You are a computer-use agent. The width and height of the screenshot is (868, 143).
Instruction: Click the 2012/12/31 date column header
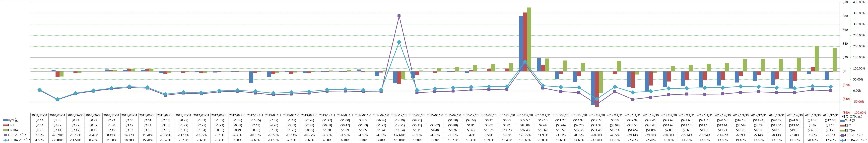point(255,115)
